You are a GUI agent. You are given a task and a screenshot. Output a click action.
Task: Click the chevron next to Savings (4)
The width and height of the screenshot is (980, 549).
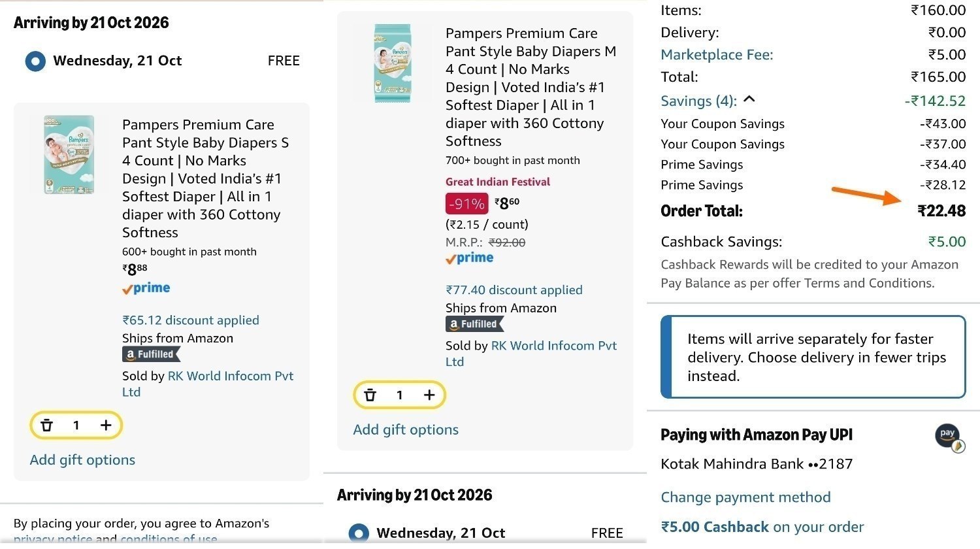point(749,99)
